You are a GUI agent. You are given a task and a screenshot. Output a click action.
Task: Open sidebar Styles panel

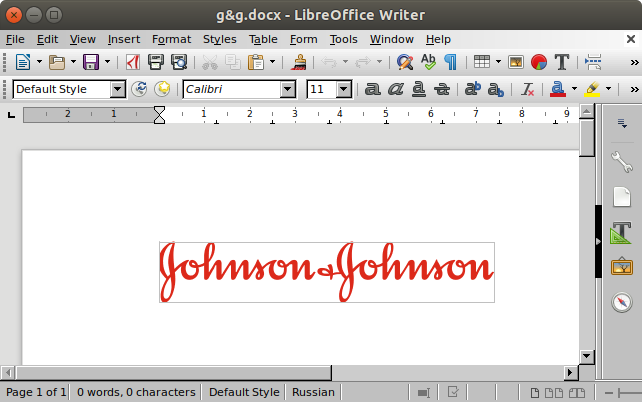pyautogui.click(x=621, y=233)
